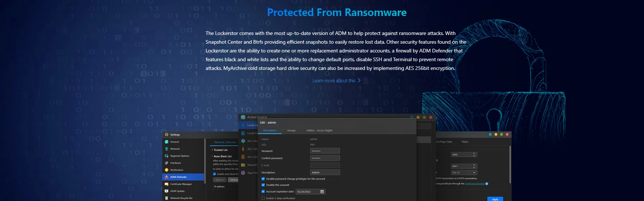644x201 pixels.
Task: Open the 'Learn more about this' link
Action: 334,80
